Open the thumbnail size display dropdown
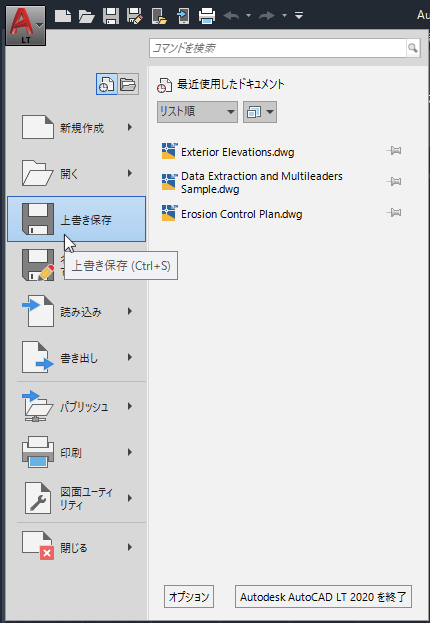The width and height of the screenshot is (430, 623). [260, 112]
